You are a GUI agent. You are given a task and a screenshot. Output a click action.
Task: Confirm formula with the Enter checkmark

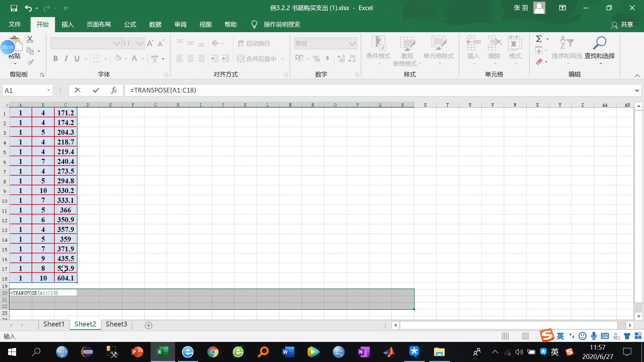tap(96, 90)
